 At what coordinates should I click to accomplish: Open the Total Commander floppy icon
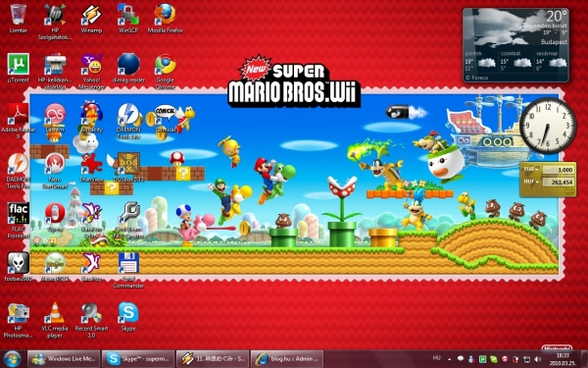[x=128, y=270]
